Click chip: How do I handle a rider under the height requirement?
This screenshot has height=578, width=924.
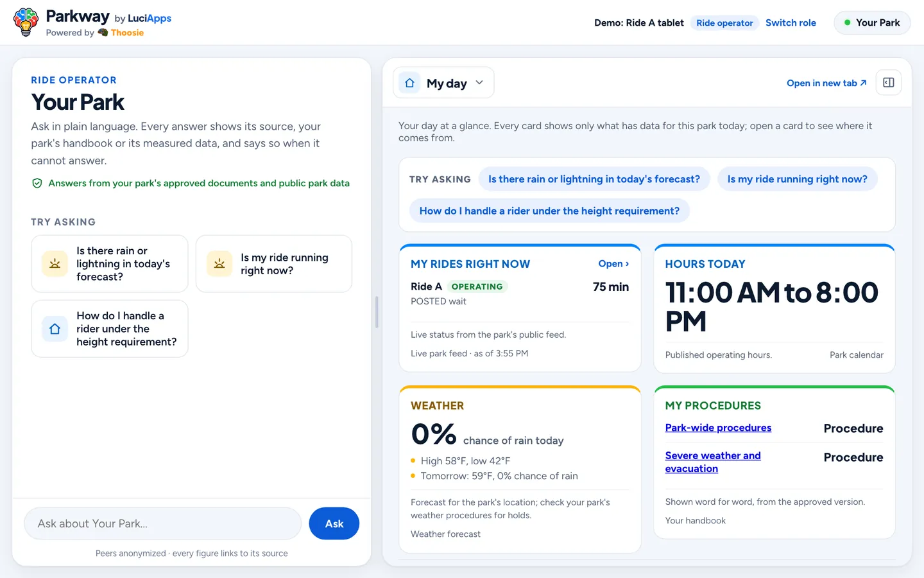click(549, 211)
